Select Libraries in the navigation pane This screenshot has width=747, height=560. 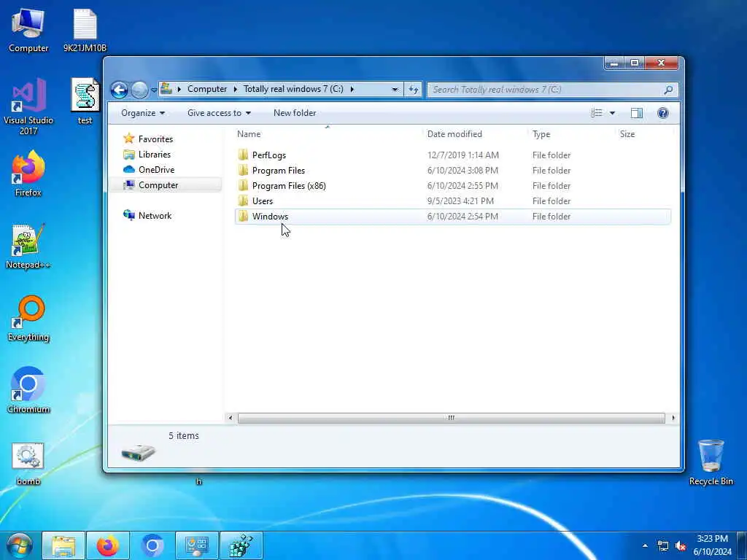[155, 155]
